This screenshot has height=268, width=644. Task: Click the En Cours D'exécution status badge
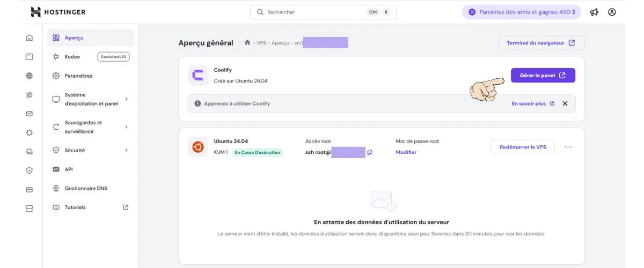[x=257, y=152]
